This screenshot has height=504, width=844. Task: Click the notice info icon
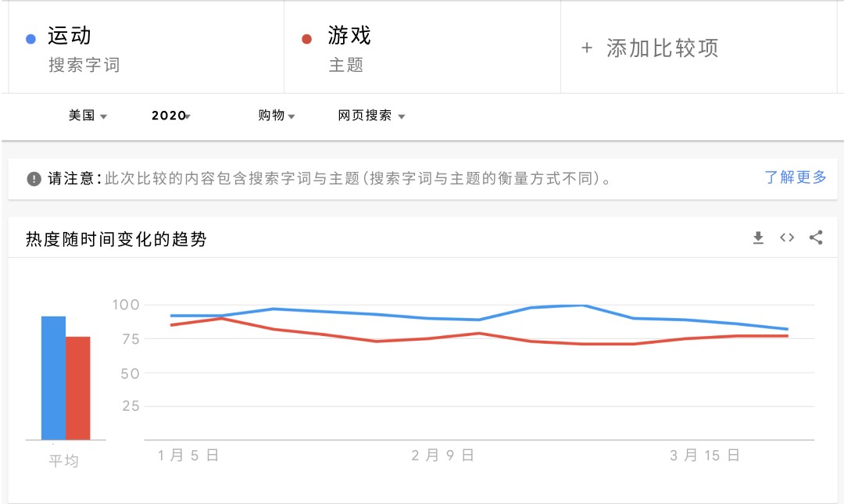click(x=34, y=179)
